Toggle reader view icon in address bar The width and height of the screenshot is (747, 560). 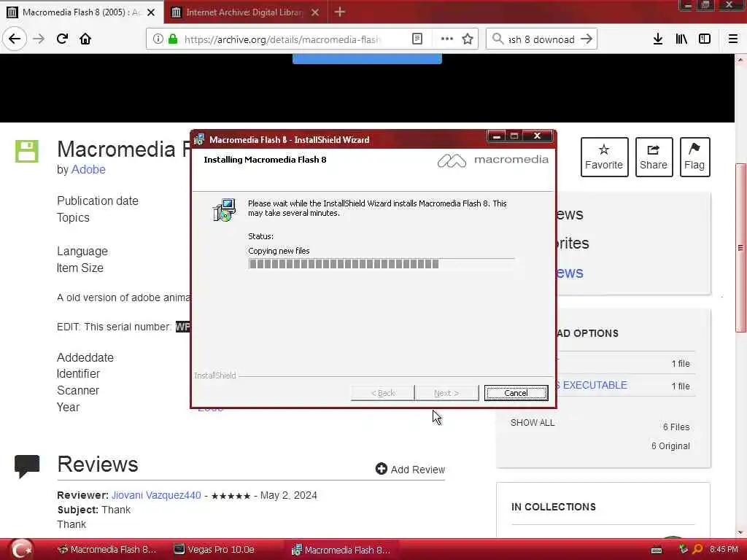click(417, 39)
